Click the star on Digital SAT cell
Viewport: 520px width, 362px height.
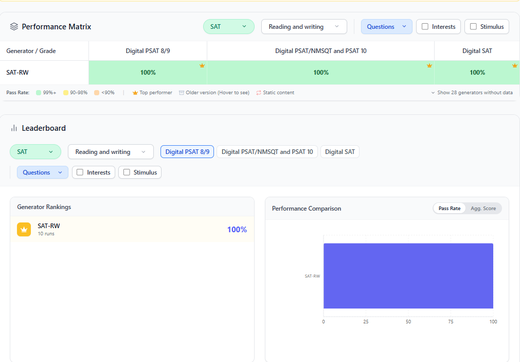515,66
